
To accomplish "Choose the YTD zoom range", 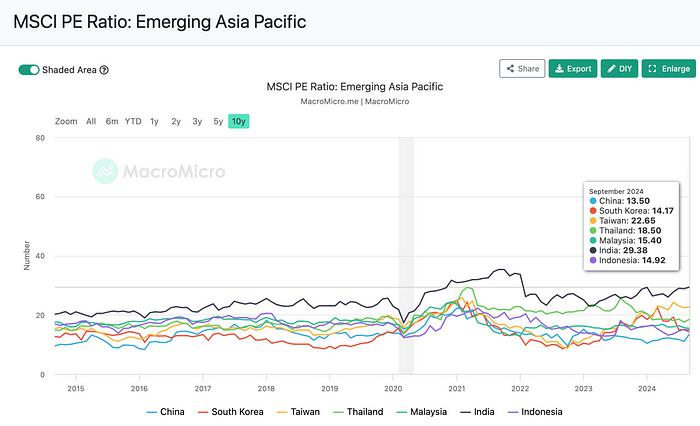I will pyautogui.click(x=133, y=121).
